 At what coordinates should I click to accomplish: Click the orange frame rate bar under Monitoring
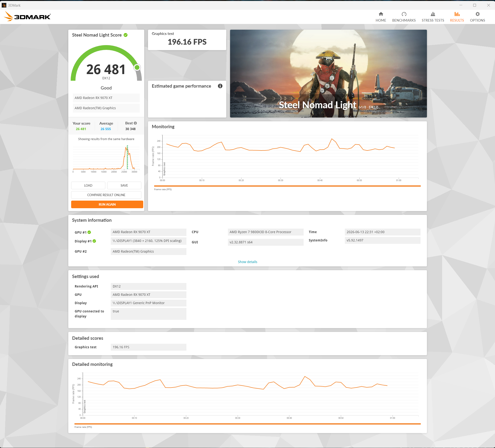click(287, 186)
